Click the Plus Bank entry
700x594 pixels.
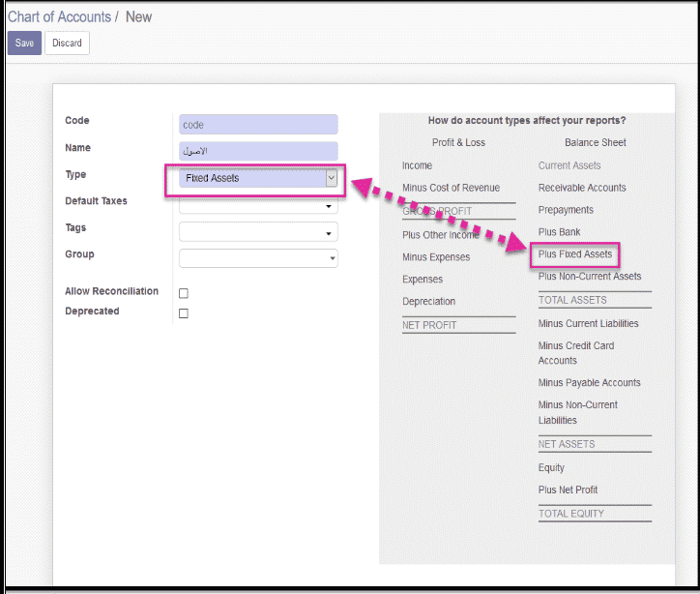(x=559, y=232)
